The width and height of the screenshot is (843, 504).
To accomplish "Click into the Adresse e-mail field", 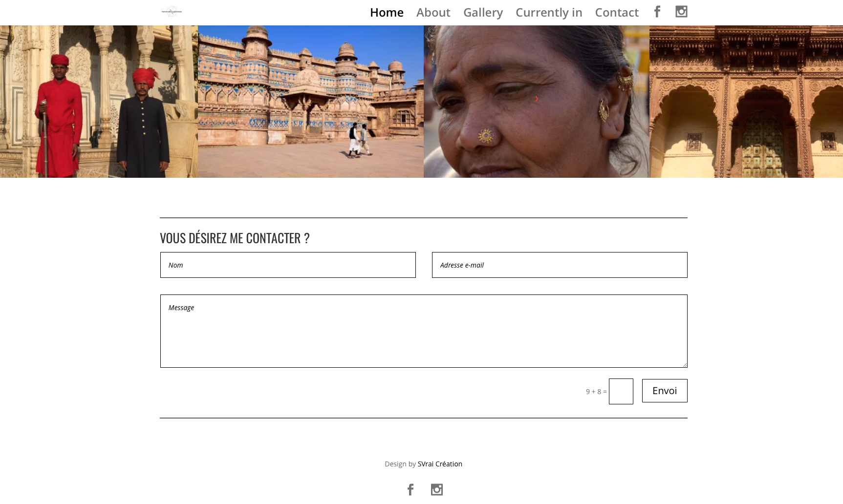I will click(x=560, y=265).
